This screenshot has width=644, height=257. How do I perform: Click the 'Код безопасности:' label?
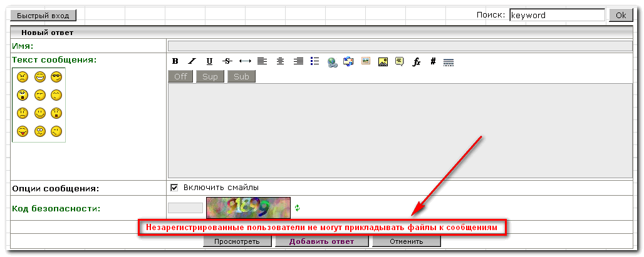pyautogui.click(x=56, y=209)
